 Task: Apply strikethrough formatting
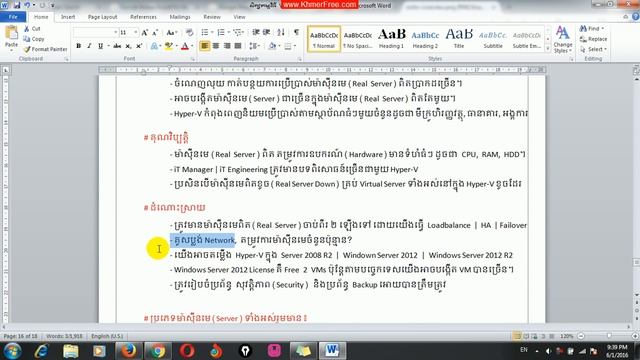pyautogui.click(x=117, y=46)
